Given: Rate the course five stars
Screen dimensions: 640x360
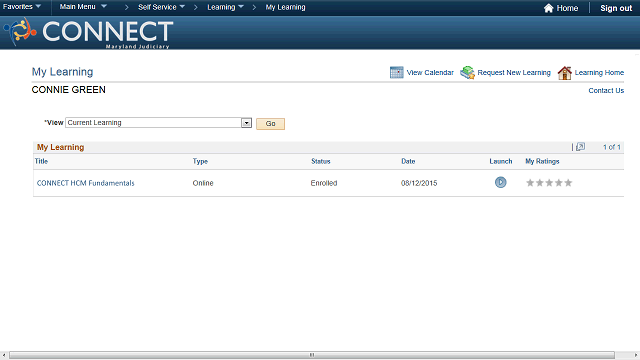Looking at the screenshot, I should tap(568, 182).
